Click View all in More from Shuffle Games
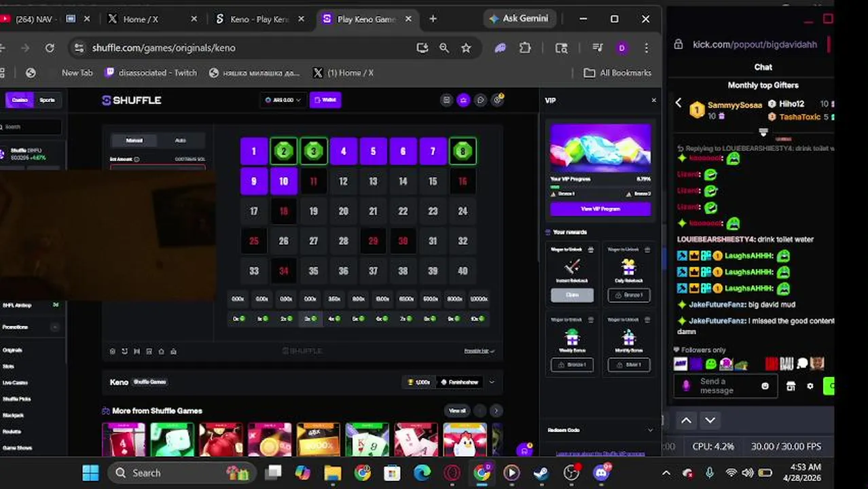The height and width of the screenshot is (489, 868). pos(457,411)
